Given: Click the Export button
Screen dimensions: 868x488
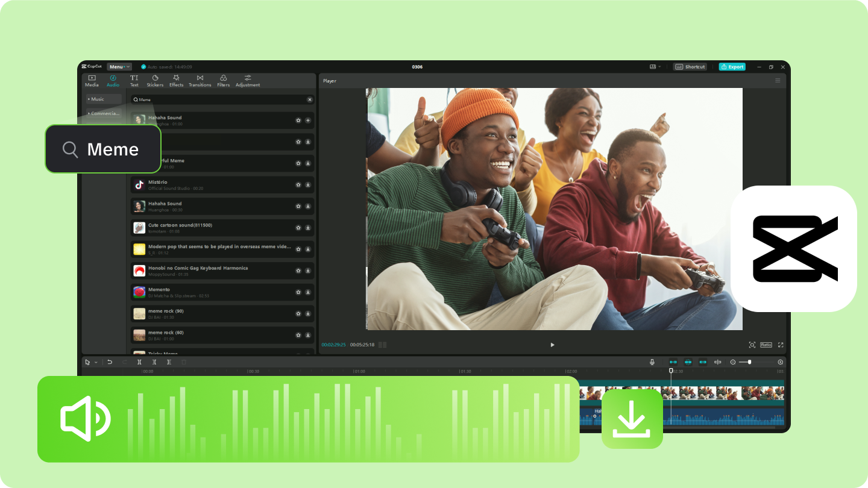Looking at the screenshot, I should coord(732,67).
